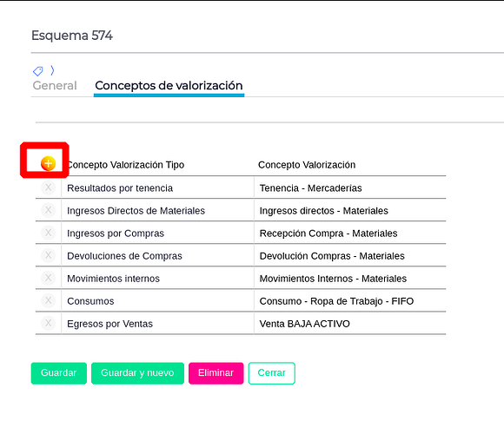Select Conceptos de valorización tab

point(169,86)
